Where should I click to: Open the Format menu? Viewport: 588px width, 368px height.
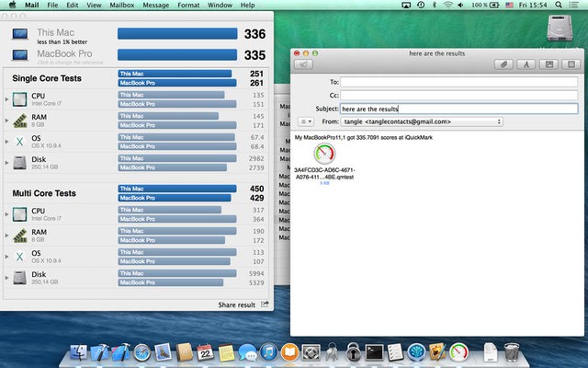pos(188,5)
